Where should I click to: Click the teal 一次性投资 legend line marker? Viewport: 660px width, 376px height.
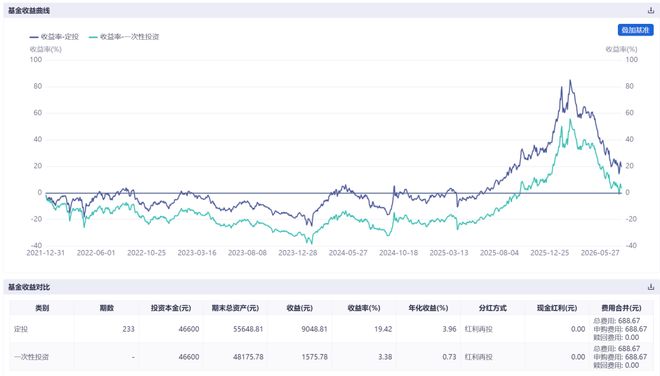click(93, 37)
